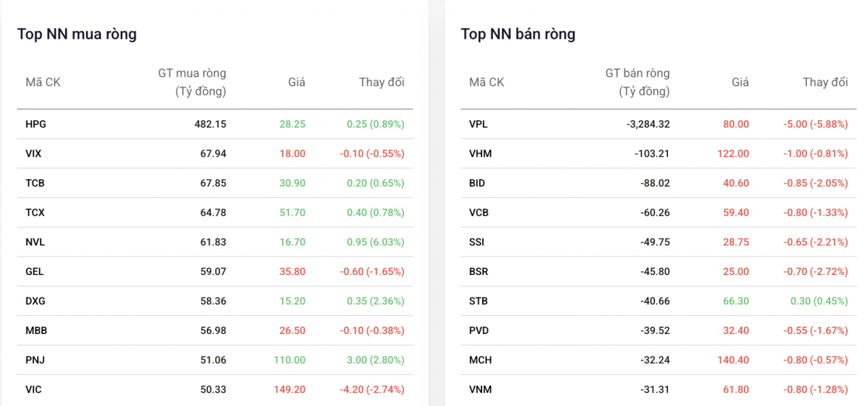Click the VIX stock code
868x406 pixels.
33,154
